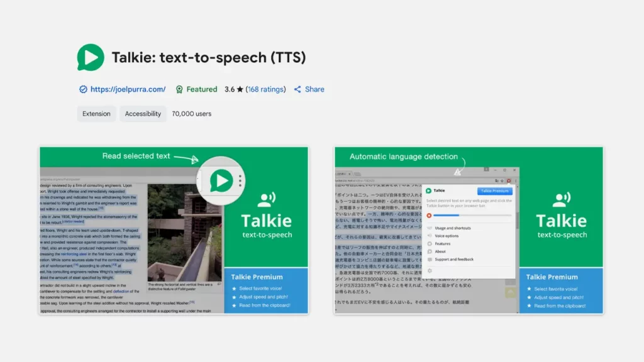Click the rating star icon
This screenshot has height=362, width=644.
[240, 89]
